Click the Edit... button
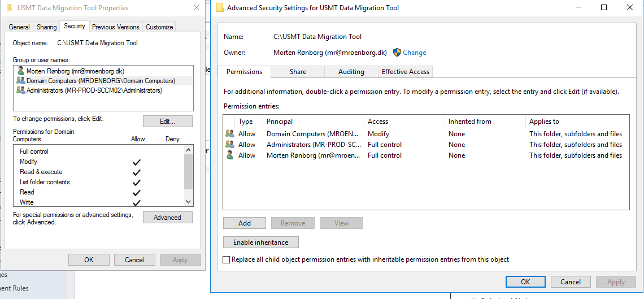The width and height of the screenshot is (644, 299). tap(168, 122)
